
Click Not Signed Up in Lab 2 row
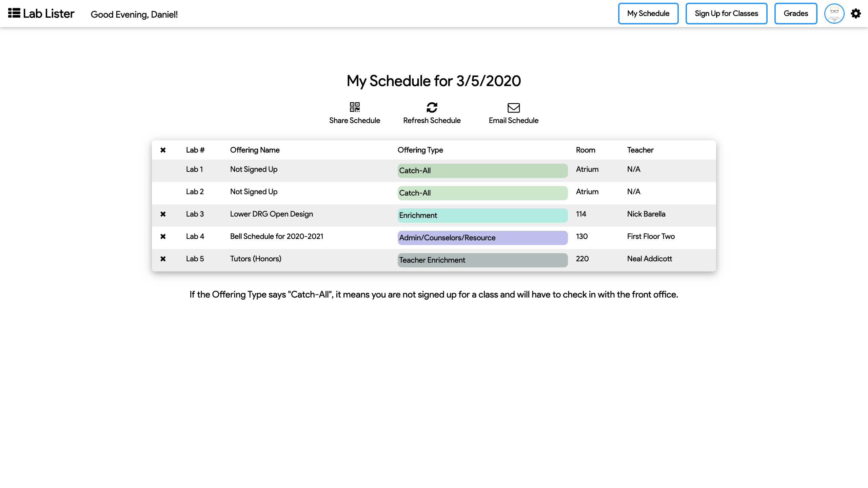(254, 192)
